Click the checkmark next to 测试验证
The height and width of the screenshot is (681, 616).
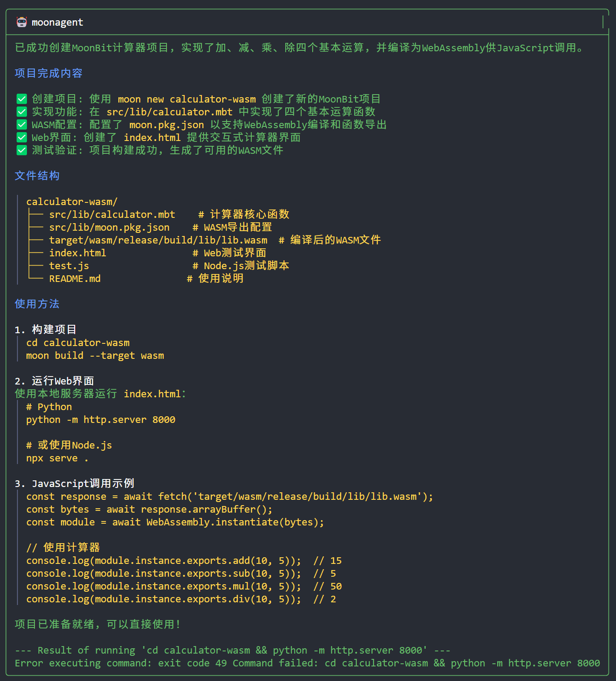(22, 150)
